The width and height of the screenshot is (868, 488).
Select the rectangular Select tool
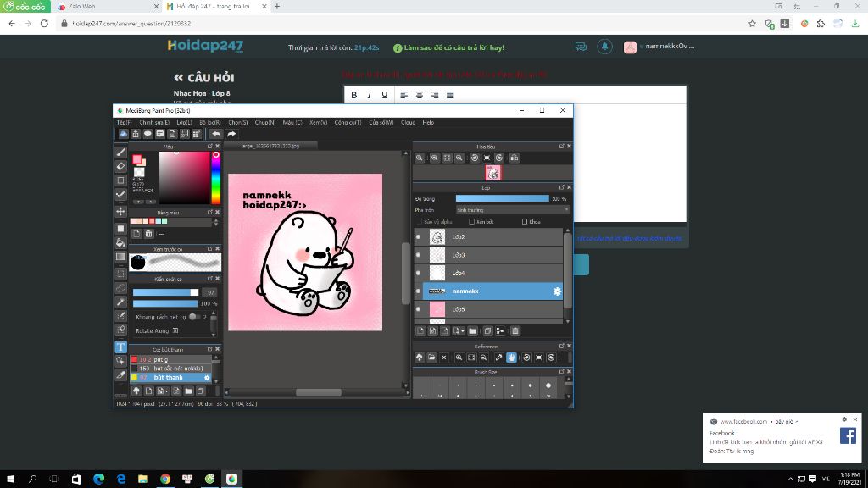(x=120, y=274)
